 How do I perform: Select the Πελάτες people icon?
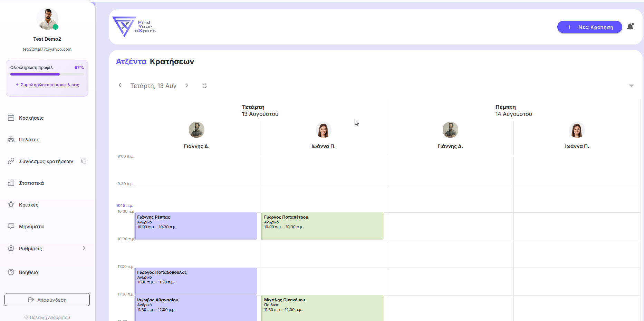[x=11, y=139]
